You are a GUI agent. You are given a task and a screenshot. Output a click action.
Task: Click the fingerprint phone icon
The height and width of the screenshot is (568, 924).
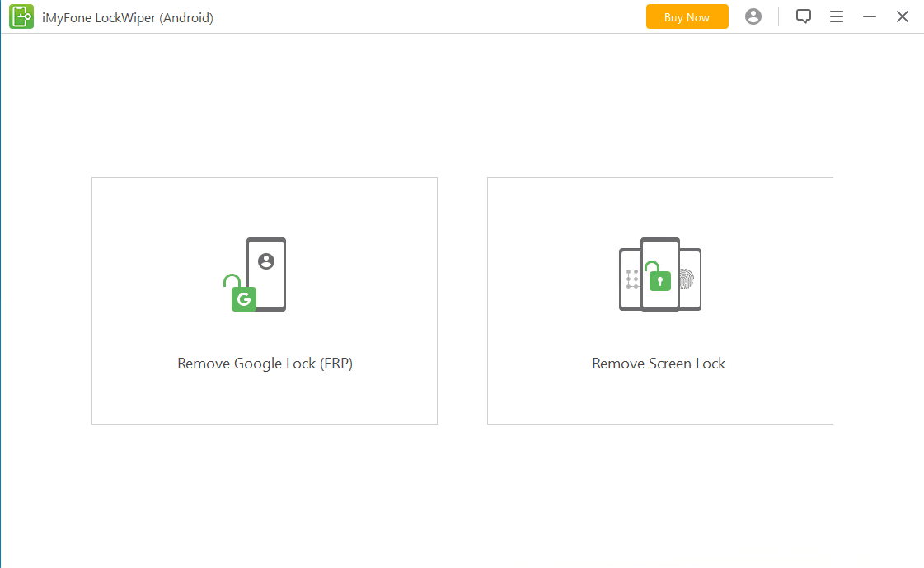(689, 279)
